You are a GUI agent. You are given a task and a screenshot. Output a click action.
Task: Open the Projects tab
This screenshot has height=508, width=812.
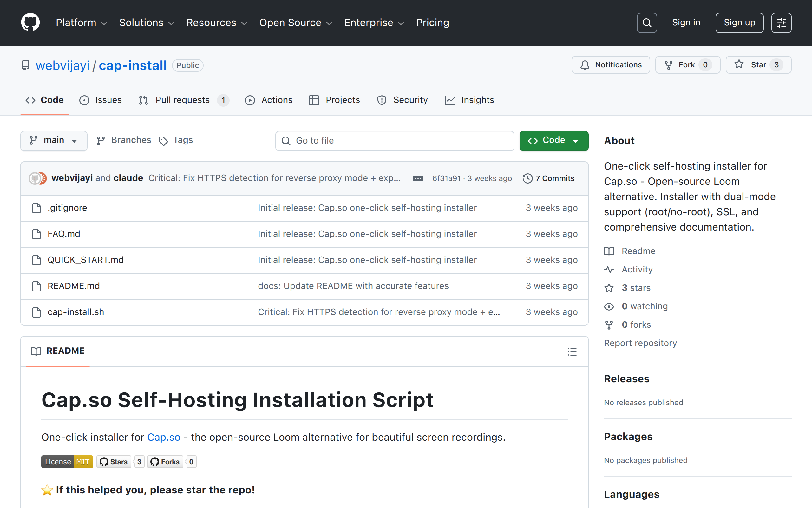(335, 100)
